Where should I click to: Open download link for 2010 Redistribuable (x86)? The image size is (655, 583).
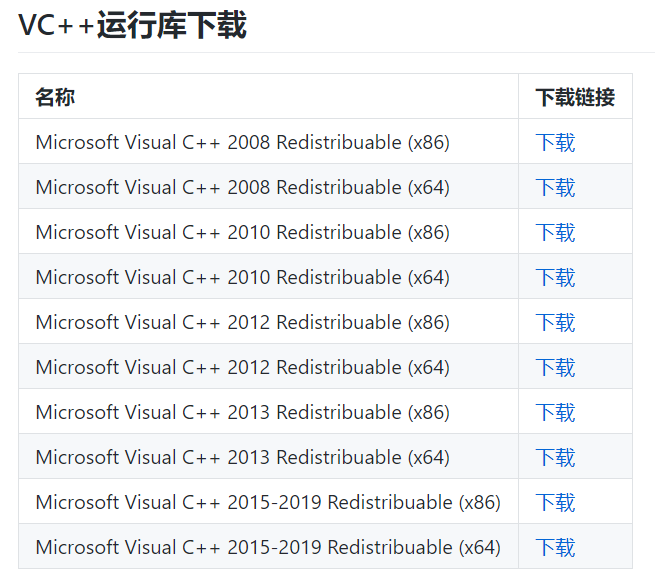[x=555, y=233]
